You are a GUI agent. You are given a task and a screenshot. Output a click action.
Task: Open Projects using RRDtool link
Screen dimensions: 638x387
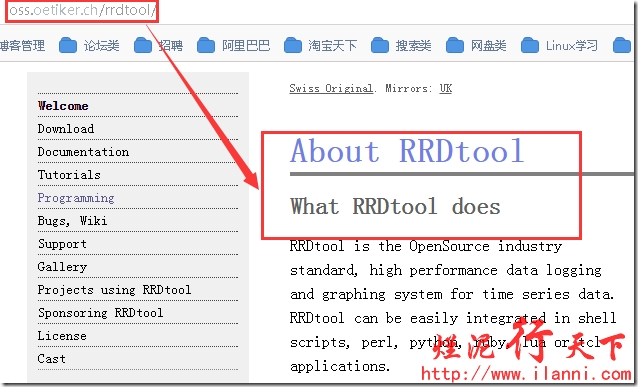114,290
